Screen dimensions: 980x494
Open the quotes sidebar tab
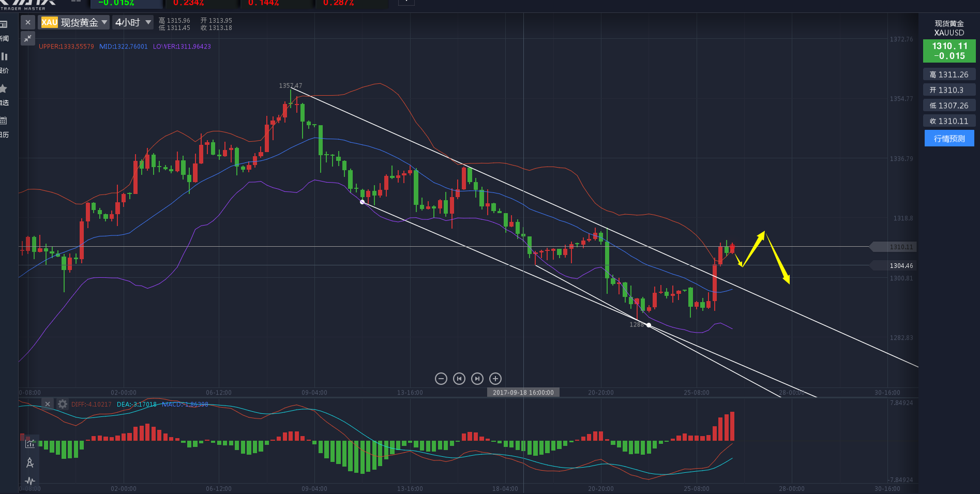click(4, 63)
